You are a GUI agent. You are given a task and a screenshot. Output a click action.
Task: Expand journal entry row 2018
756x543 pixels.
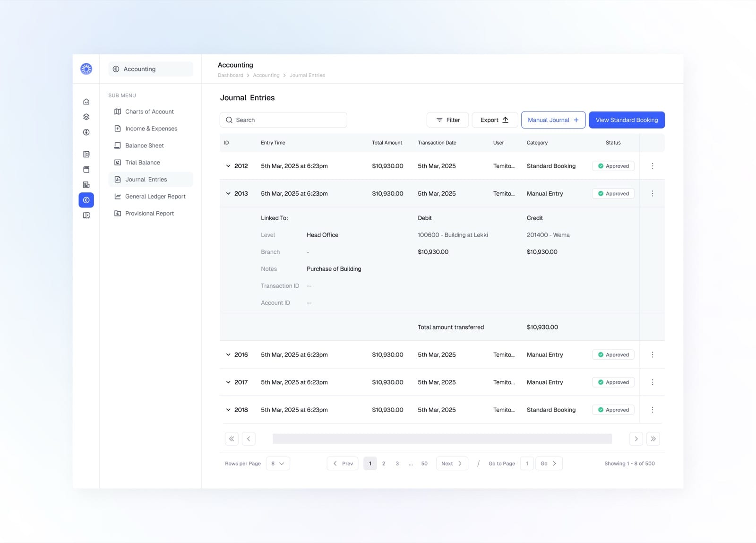228,410
